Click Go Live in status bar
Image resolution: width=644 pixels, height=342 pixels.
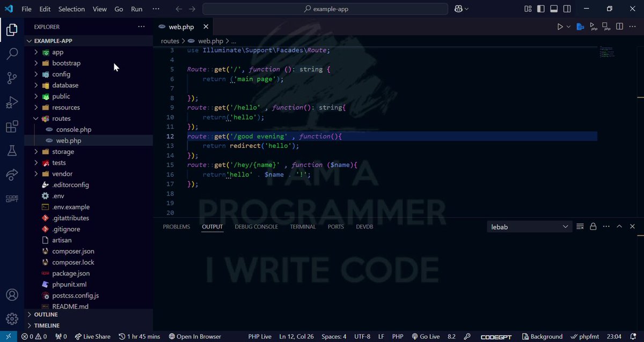click(x=425, y=337)
